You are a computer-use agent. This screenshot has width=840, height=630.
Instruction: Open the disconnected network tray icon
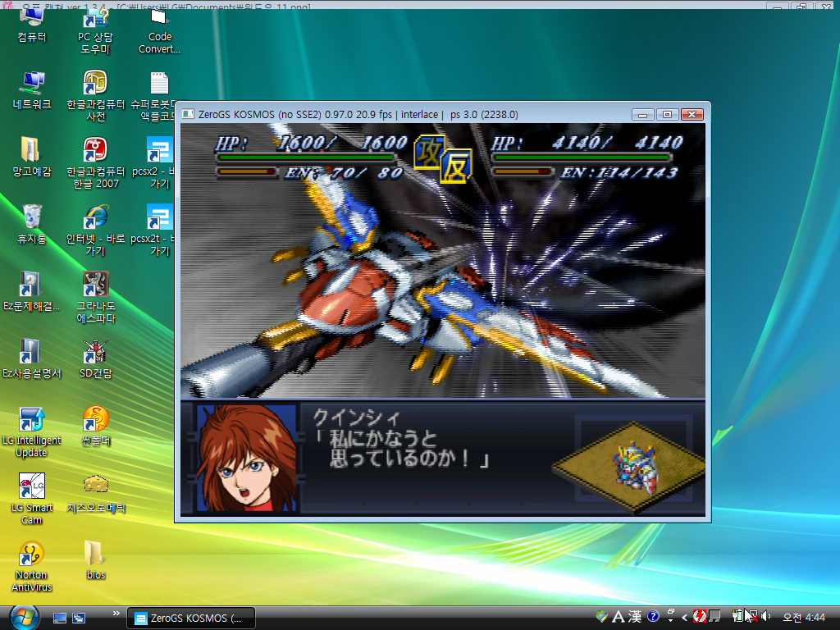(751, 617)
